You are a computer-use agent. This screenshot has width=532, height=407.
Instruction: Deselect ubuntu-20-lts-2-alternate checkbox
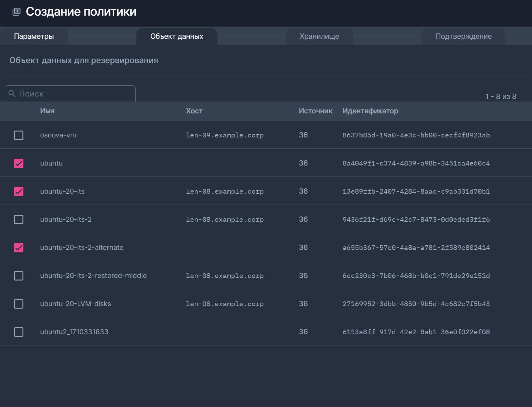[19, 248]
